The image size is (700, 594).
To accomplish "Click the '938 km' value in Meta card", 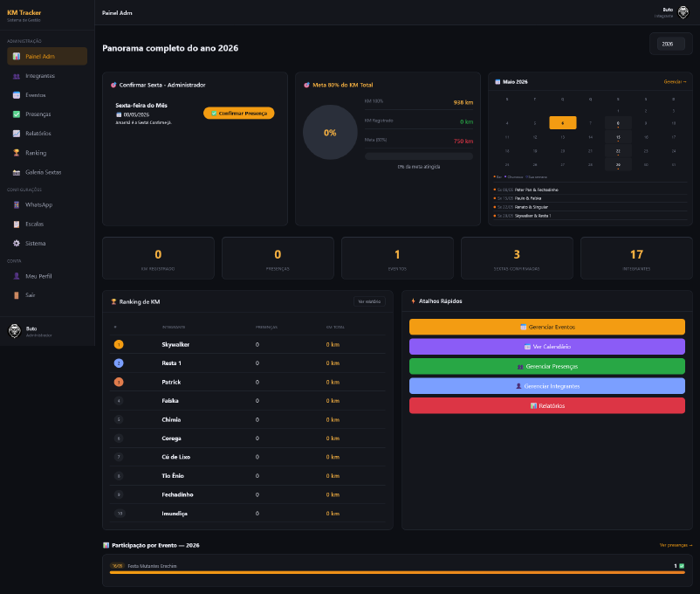I will [x=463, y=102].
